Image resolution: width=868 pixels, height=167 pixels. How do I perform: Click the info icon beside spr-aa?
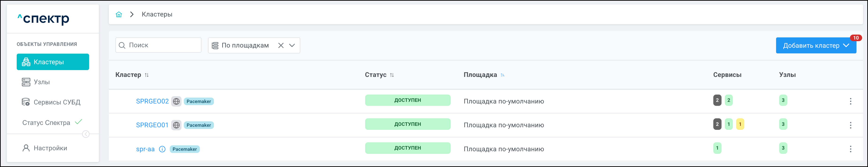click(162, 149)
